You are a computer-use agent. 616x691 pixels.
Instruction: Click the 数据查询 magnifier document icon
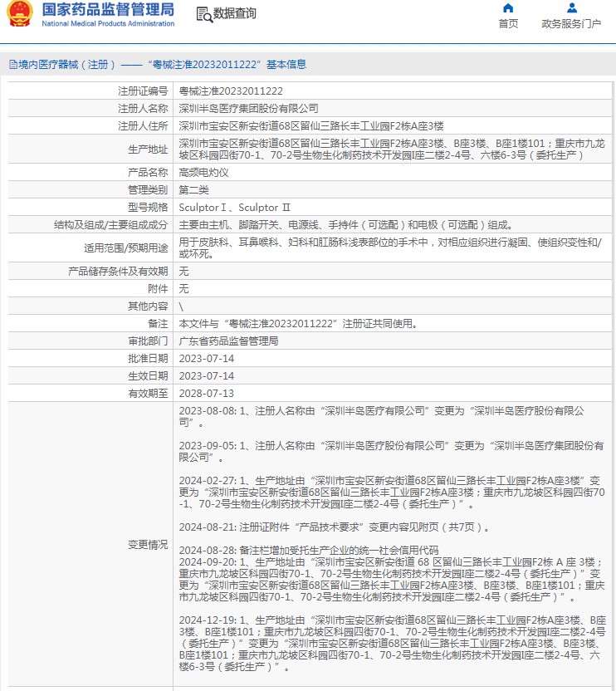tap(203, 14)
